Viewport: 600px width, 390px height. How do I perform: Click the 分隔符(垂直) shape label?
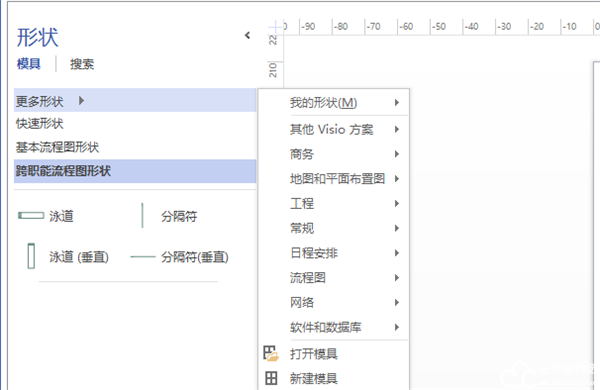tap(195, 257)
